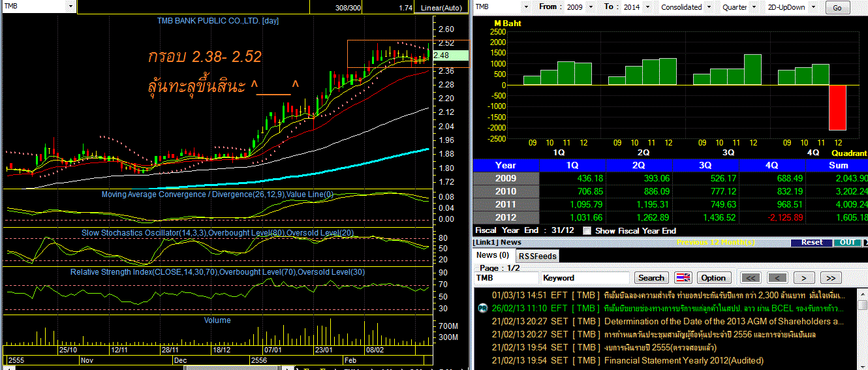Image resolution: width=868 pixels, height=370 pixels.
Task: Select the 2010 year row header
Action: point(506,191)
